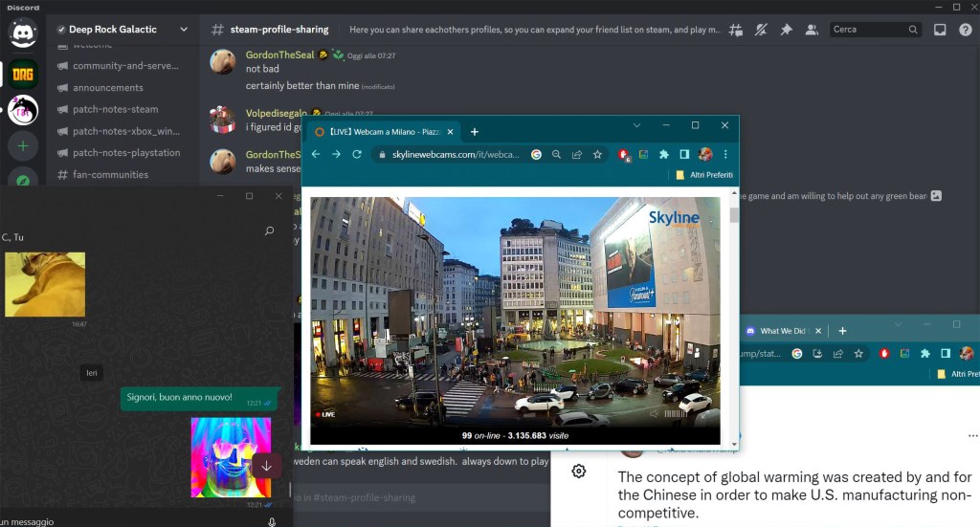Open the Discord inbox icon
The width and height of the screenshot is (980, 527).
coord(940,30)
